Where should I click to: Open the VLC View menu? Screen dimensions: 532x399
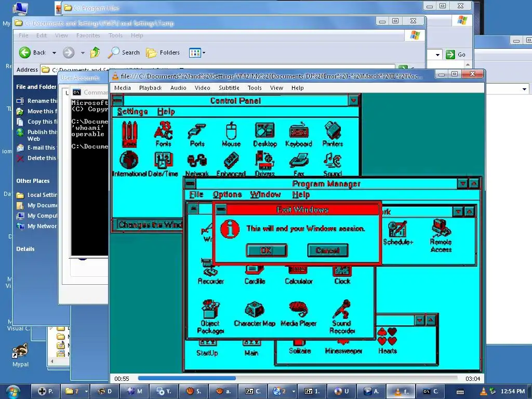[276, 88]
